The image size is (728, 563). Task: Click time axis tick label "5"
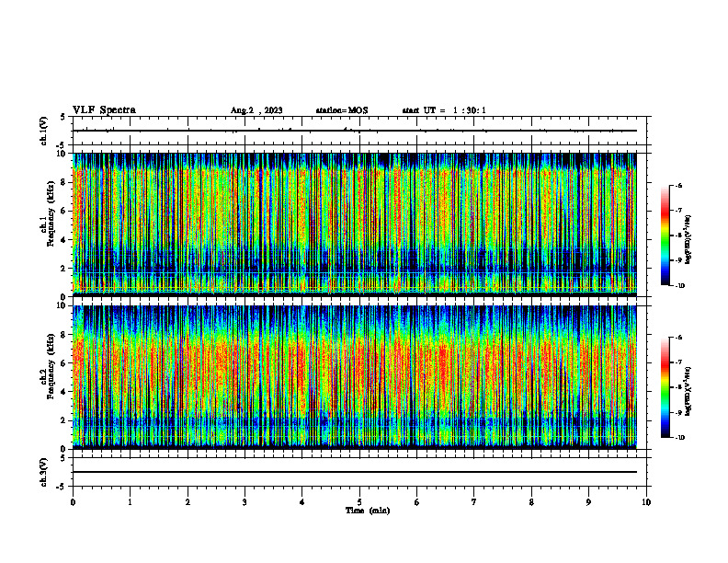click(x=359, y=502)
